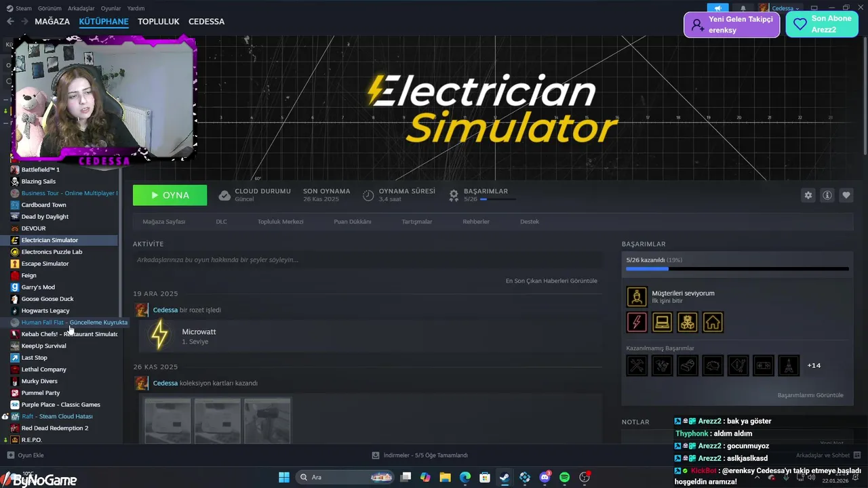Image resolution: width=868 pixels, height=488 pixels.
Task: Click the third trading card thumbnail
Action: [268, 420]
